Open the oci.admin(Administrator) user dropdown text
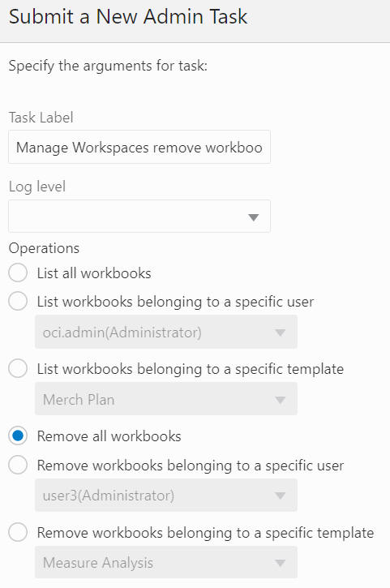The height and width of the screenshot is (588, 390). point(122,333)
